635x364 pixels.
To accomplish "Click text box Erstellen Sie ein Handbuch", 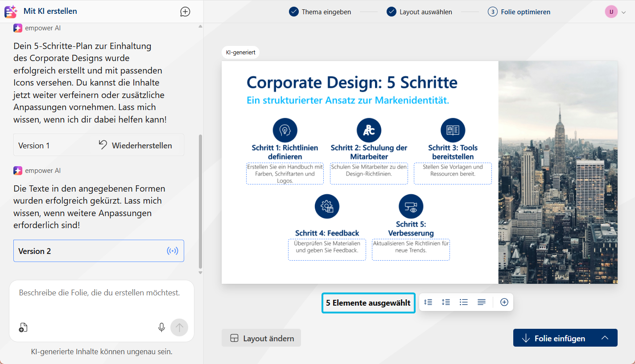I will click(285, 174).
